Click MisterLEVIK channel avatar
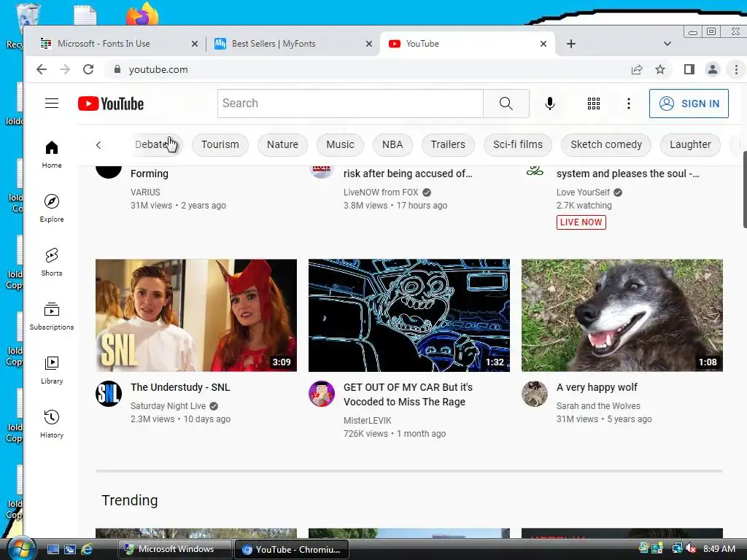 coord(322,394)
